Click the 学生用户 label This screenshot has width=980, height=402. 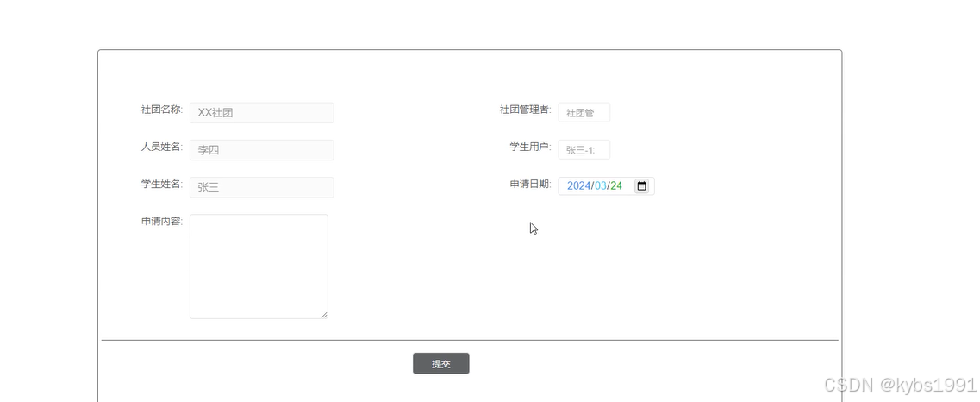(x=531, y=147)
